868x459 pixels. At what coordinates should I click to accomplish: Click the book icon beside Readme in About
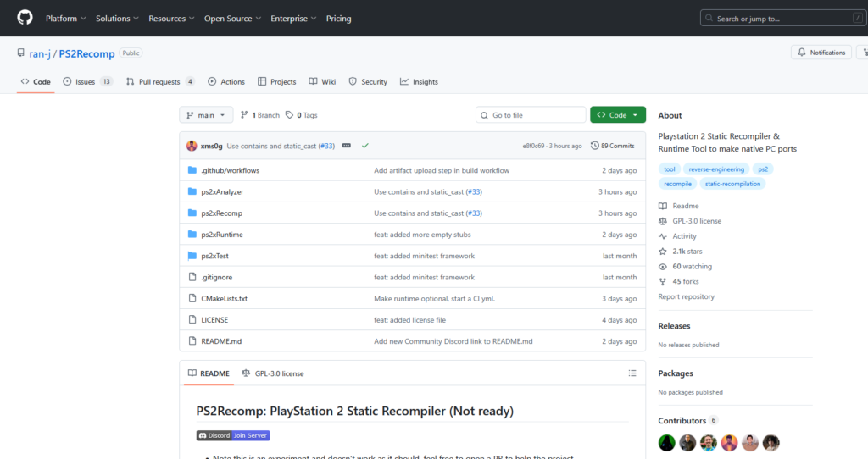pyautogui.click(x=663, y=206)
